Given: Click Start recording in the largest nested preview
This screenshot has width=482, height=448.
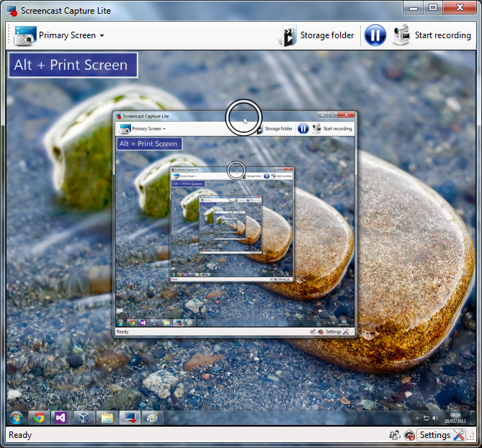Looking at the screenshot, I should point(332,129).
